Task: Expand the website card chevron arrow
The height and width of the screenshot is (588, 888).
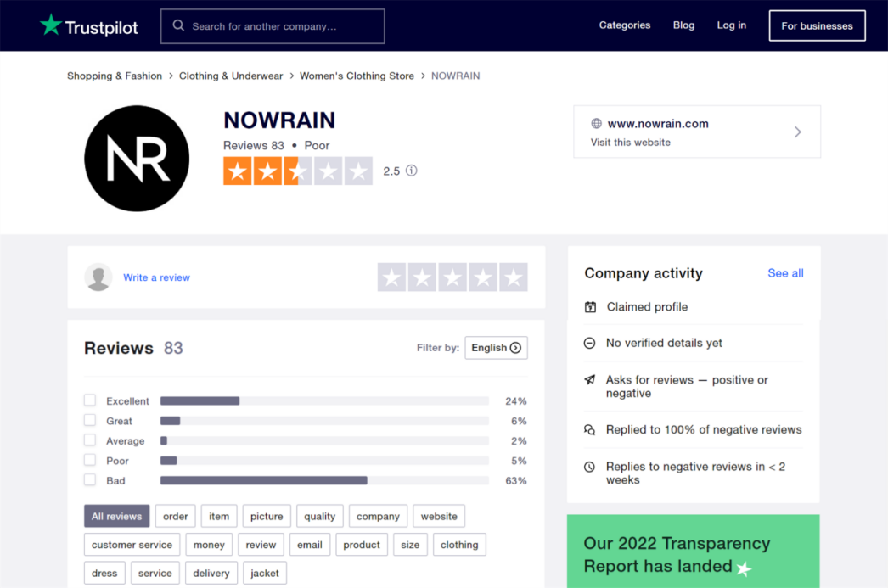Action: (797, 132)
